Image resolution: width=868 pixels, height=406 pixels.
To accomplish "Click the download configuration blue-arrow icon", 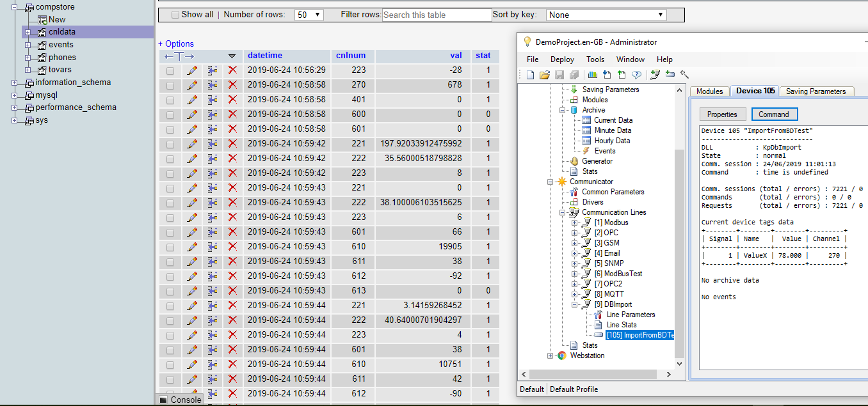I will pos(606,75).
